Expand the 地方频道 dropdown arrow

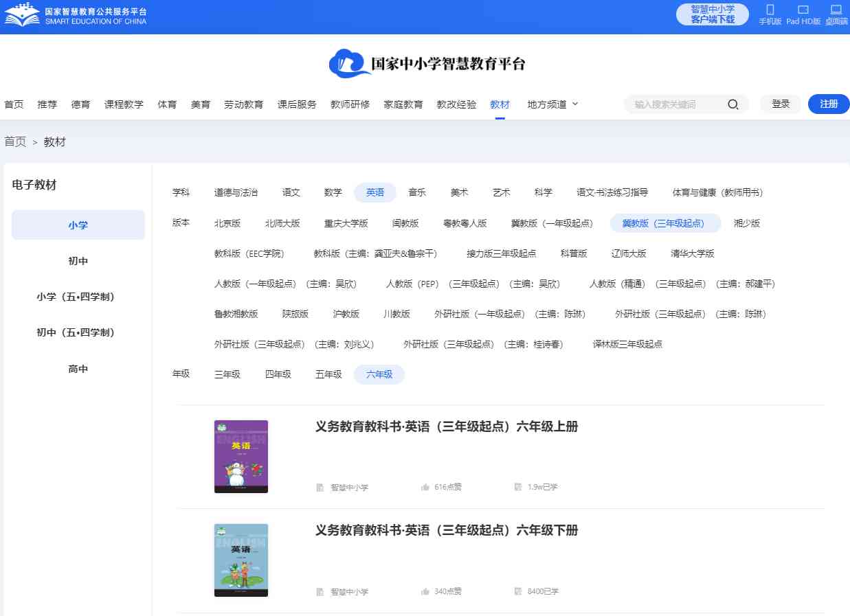[x=575, y=104]
